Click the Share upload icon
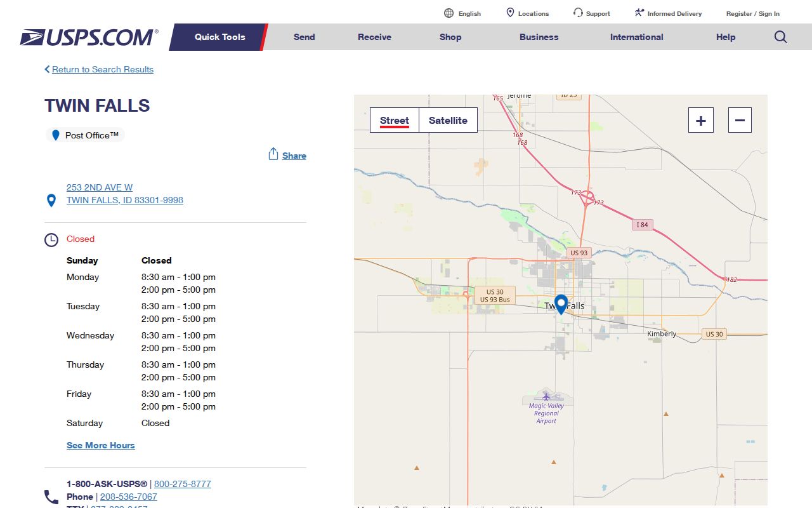 273,154
